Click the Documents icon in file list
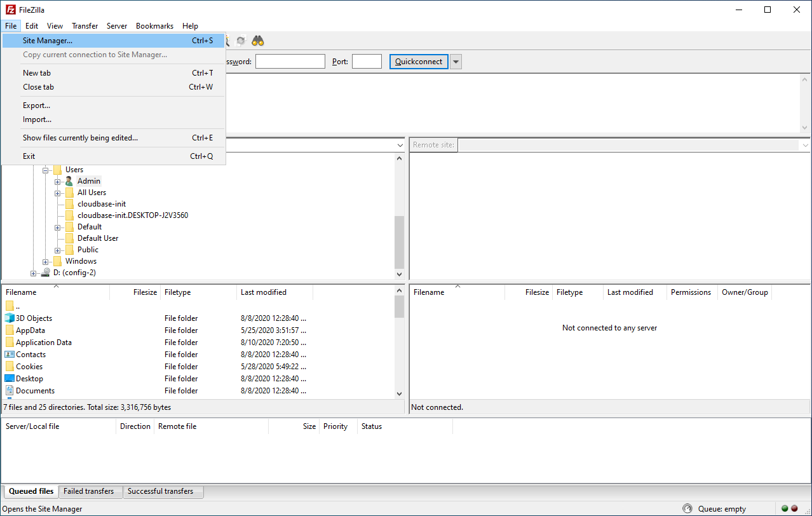 (10, 391)
